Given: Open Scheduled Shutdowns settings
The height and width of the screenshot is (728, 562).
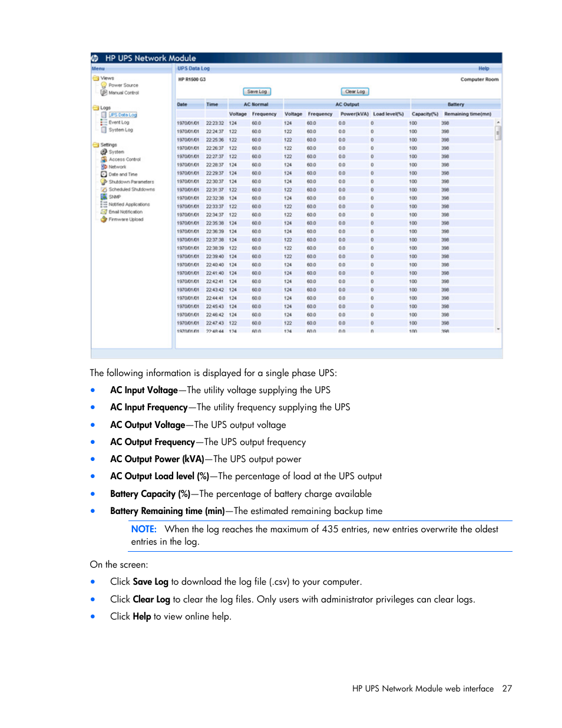Looking at the screenshot, I should click(x=131, y=189).
